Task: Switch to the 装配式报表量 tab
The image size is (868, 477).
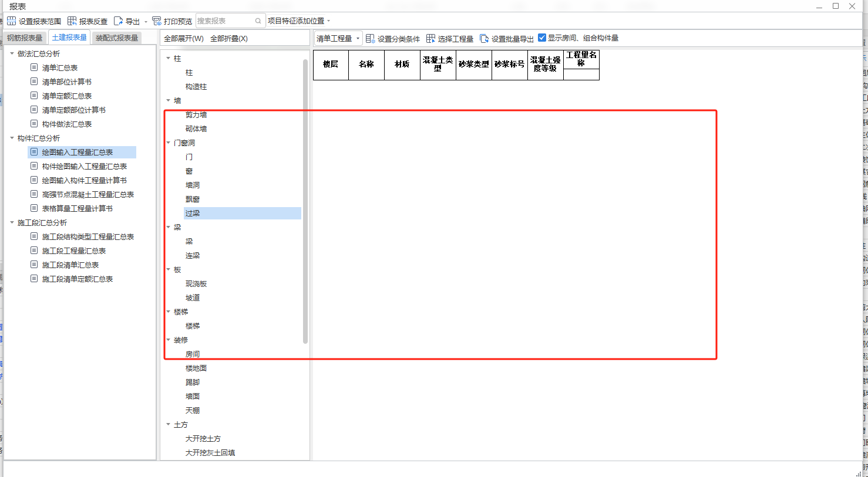Action: (x=117, y=38)
